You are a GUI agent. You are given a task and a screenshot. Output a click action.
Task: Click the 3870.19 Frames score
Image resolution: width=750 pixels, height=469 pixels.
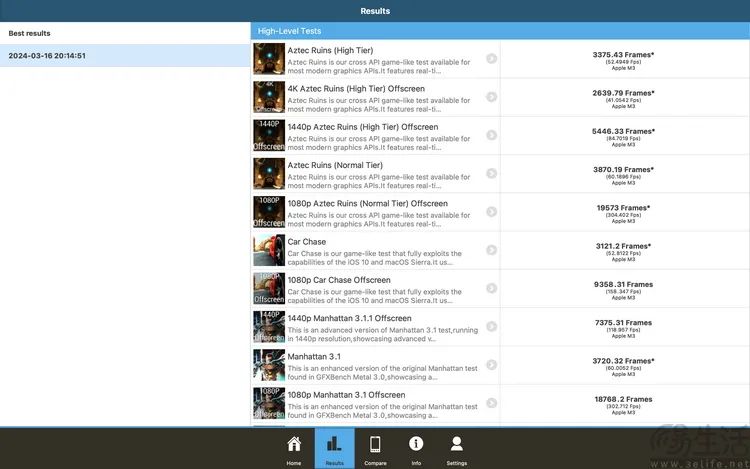(x=623, y=169)
